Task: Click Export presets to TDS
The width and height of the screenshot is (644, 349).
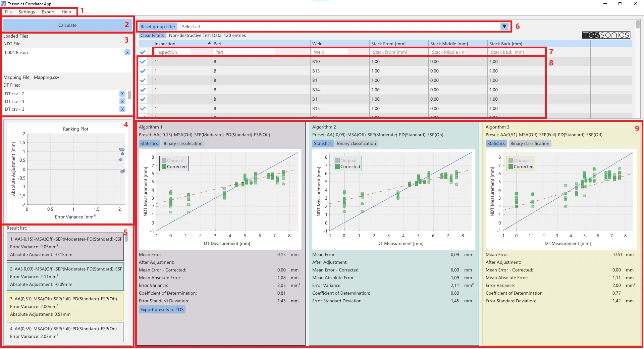Action: (162, 309)
